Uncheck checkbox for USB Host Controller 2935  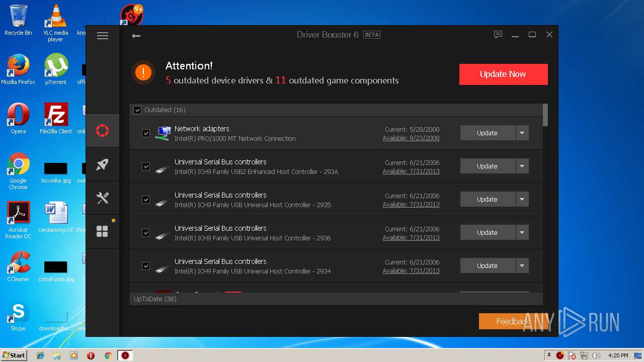[146, 200]
